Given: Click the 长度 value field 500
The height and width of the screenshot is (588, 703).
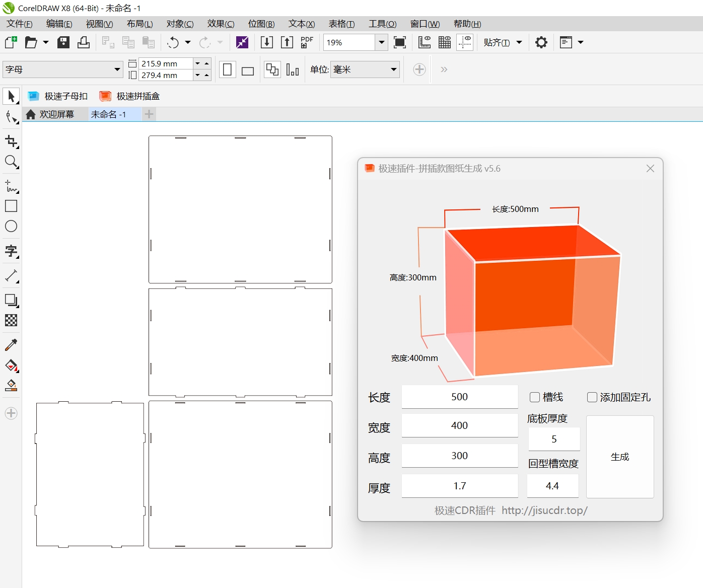Looking at the screenshot, I should click(460, 397).
